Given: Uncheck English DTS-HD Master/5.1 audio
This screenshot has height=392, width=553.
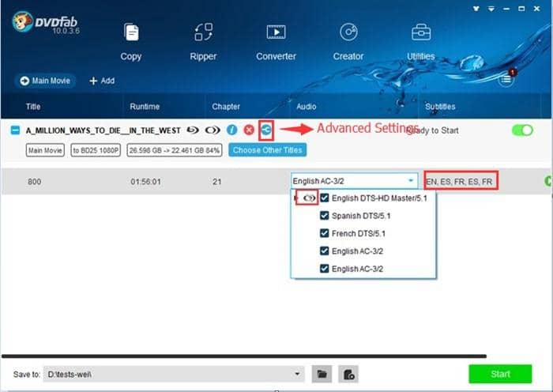Looking at the screenshot, I should (x=325, y=198).
